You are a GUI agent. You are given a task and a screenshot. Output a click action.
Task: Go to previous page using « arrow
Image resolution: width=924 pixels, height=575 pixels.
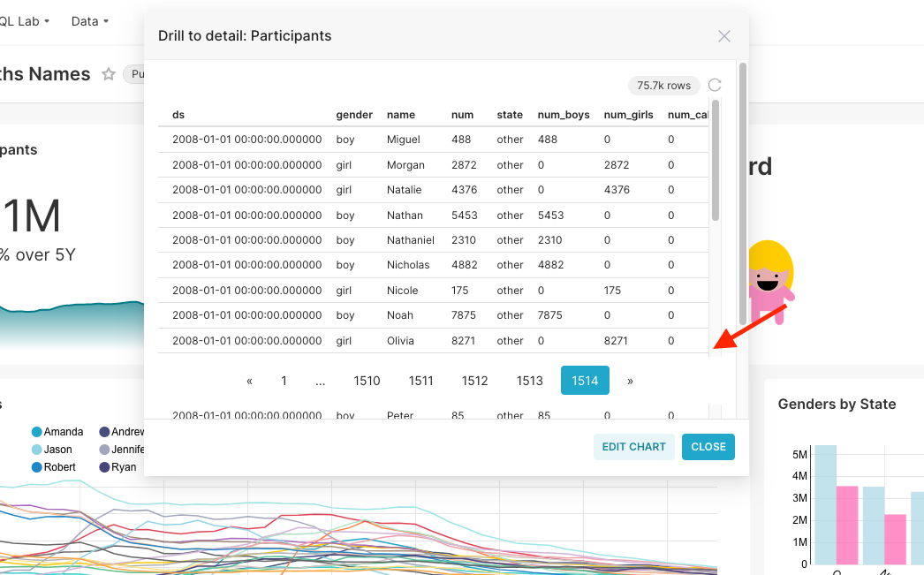[x=249, y=381]
